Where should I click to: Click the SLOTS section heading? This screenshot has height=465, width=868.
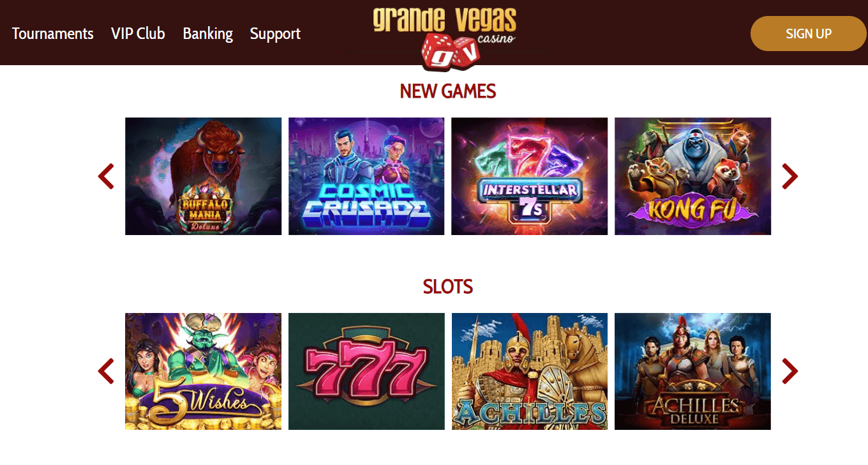point(447,287)
